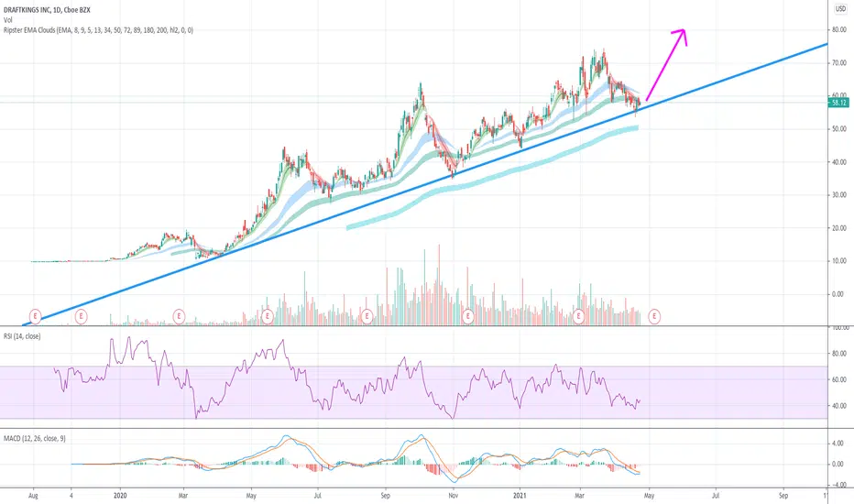Click the DRAFTKINGS INC, 1D, Cboe BZX title
The width and height of the screenshot is (854, 504).
click(x=45, y=10)
